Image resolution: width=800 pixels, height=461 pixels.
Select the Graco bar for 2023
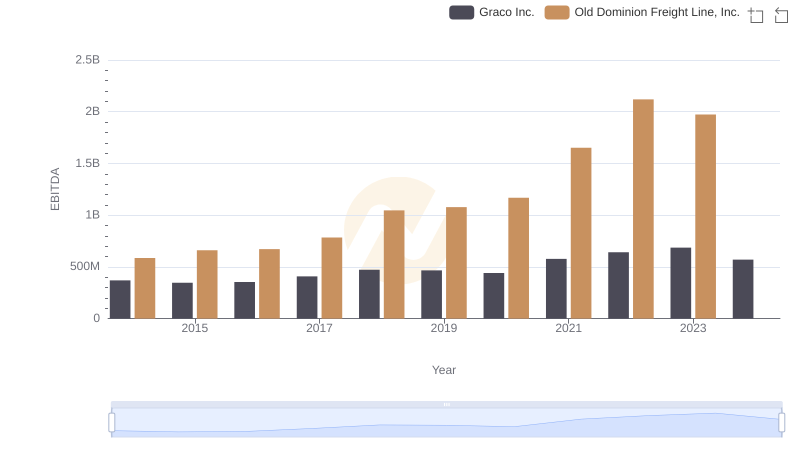[681, 283]
